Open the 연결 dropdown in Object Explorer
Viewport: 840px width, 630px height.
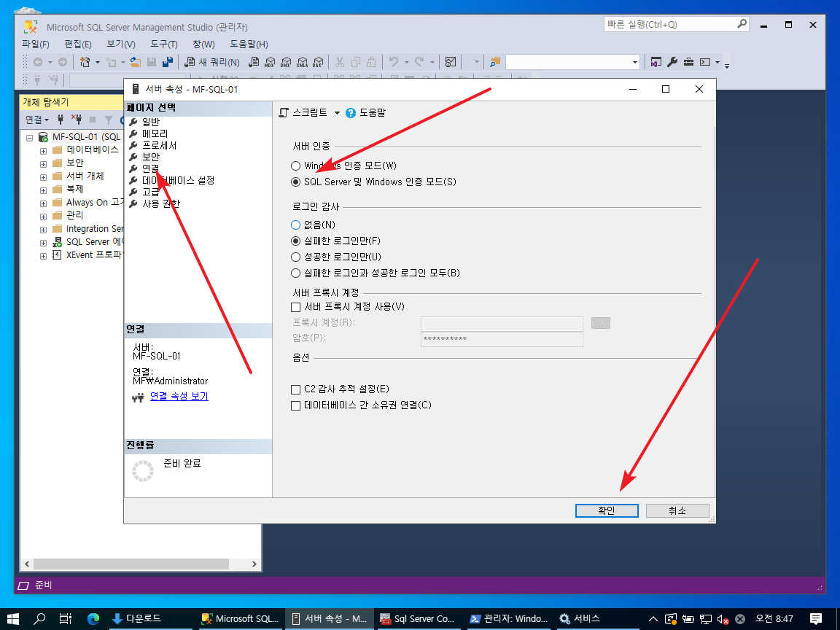[x=37, y=120]
